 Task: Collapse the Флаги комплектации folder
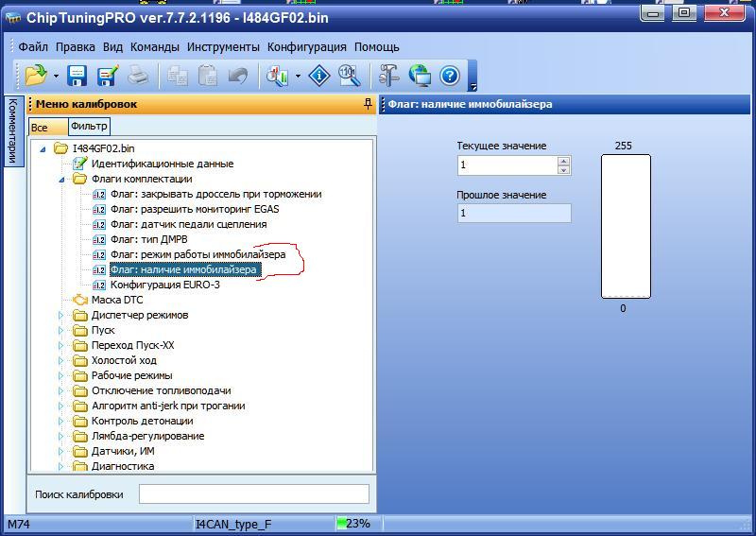pos(61,180)
